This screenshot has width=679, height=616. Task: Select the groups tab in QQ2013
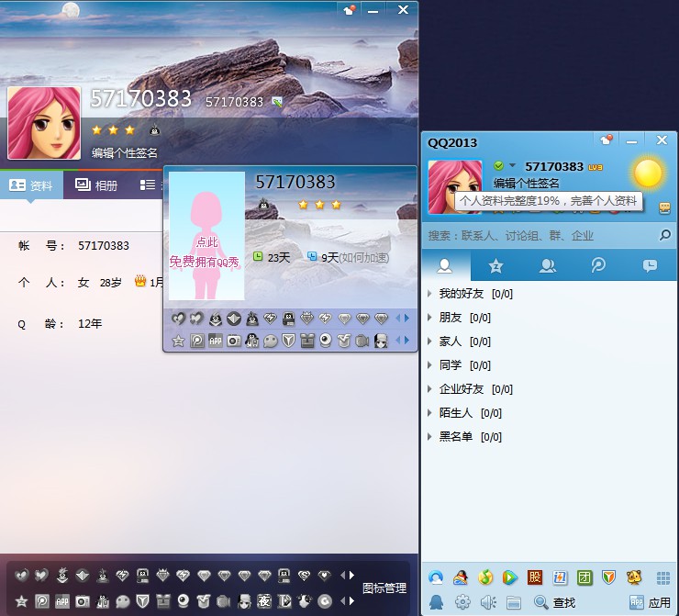click(548, 265)
